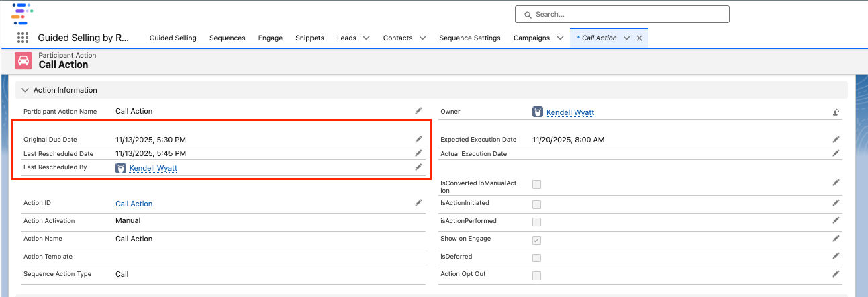
Task: Open Kendell Wyatt link in Last Rescheduled By
Action: tap(153, 168)
